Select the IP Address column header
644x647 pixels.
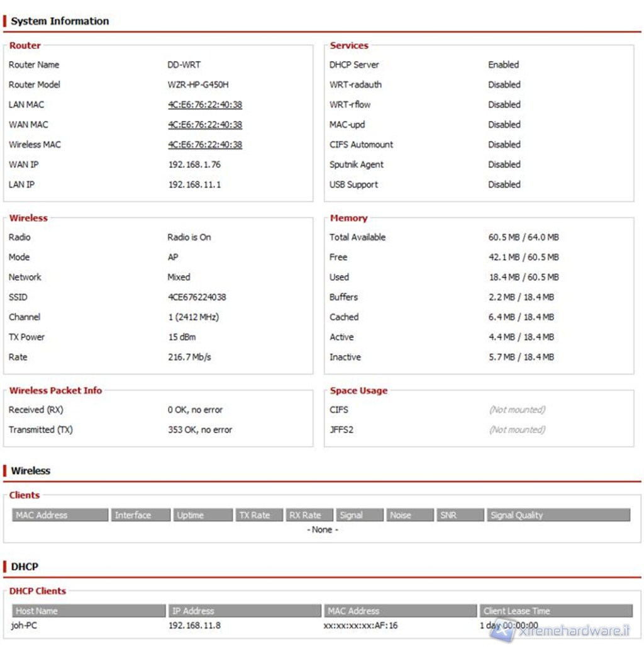[x=245, y=610]
